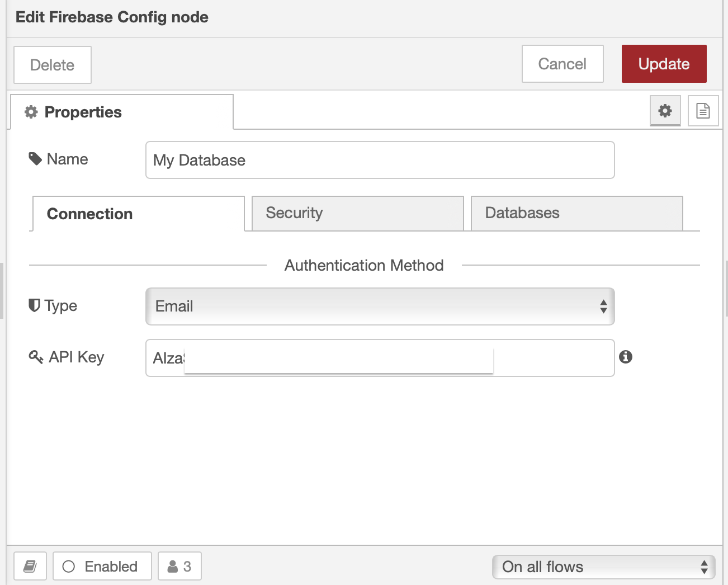Focus the Name field containing My Database
This screenshot has width=728, height=585.
point(380,160)
